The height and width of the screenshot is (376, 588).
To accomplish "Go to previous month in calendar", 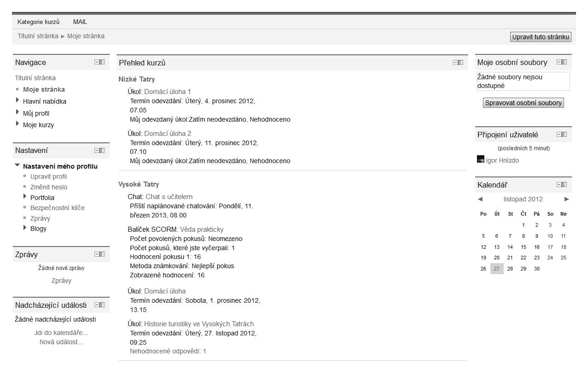I will 480,199.
